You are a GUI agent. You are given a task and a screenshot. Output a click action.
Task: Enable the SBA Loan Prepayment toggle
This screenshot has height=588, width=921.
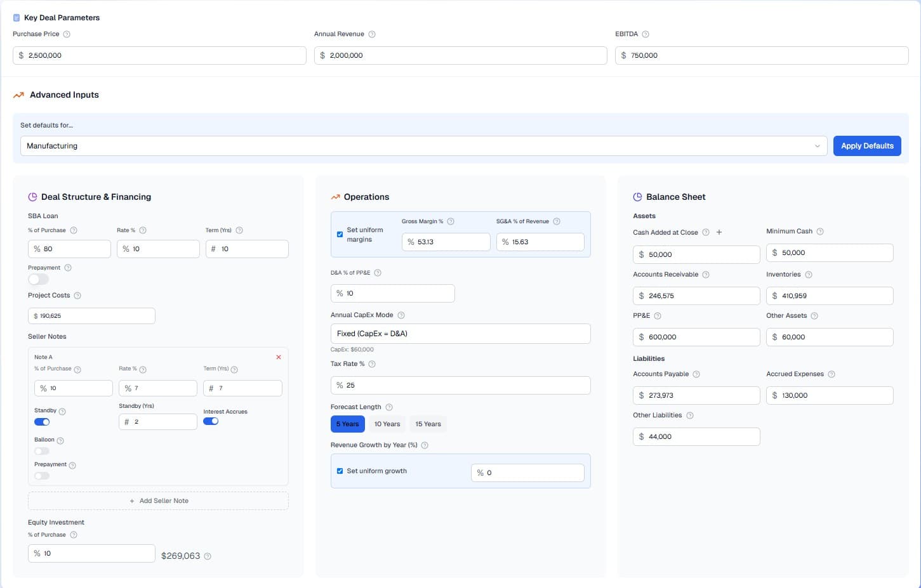click(37, 280)
